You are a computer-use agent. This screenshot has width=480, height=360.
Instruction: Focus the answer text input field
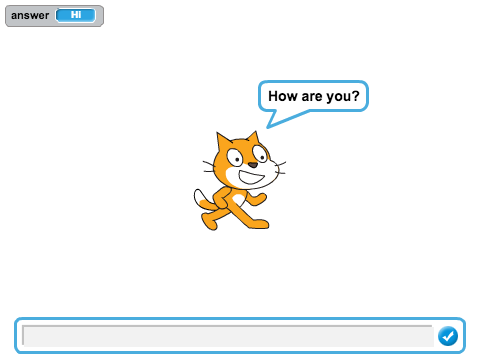(x=228, y=336)
